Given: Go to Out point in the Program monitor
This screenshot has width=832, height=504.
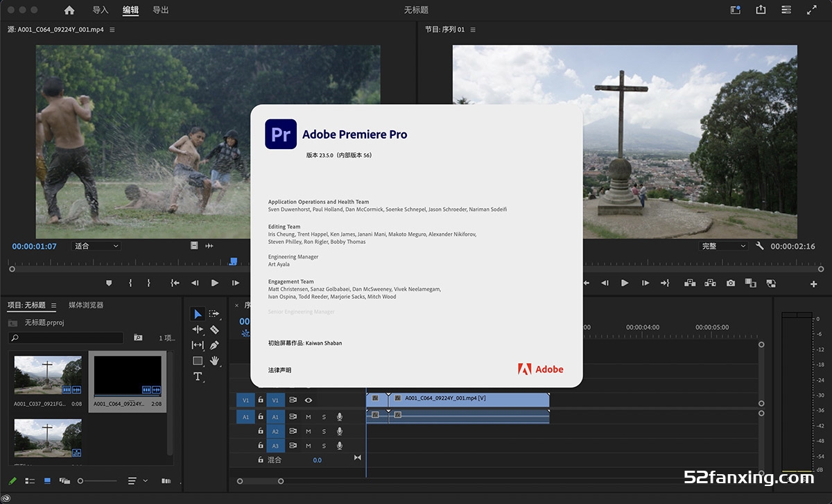Looking at the screenshot, I should pyautogui.click(x=665, y=283).
